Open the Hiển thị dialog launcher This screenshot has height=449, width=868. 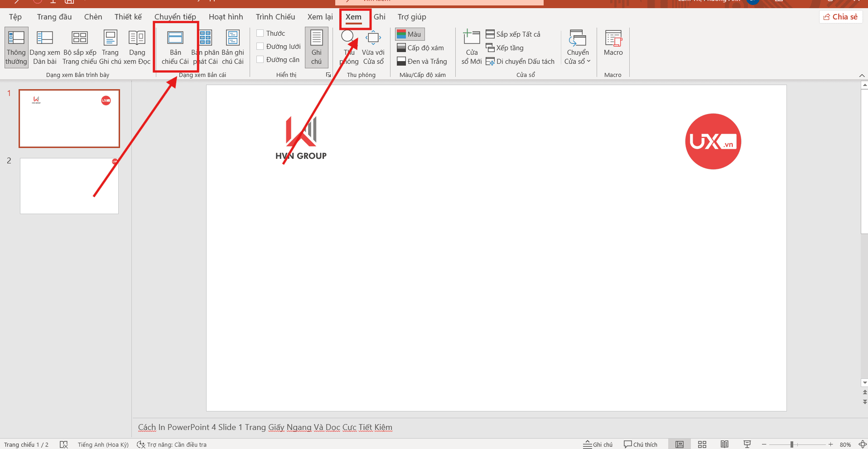(x=328, y=75)
